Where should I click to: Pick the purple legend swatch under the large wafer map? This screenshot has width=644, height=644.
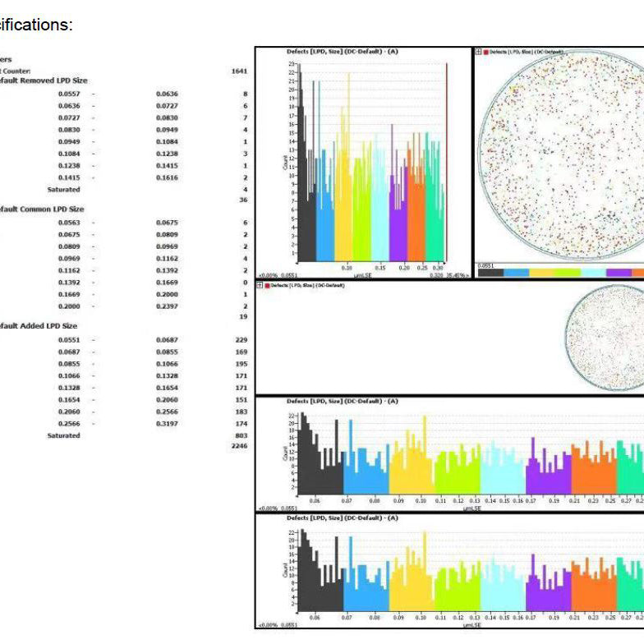[619, 273]
